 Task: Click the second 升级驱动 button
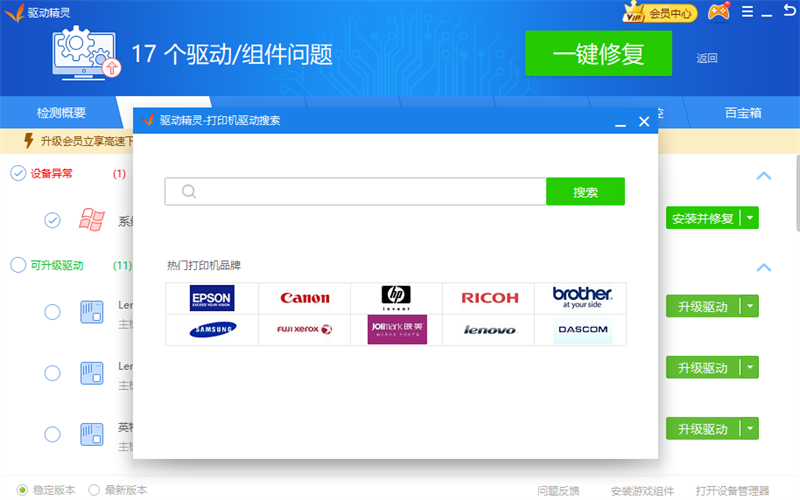point(703,368)
